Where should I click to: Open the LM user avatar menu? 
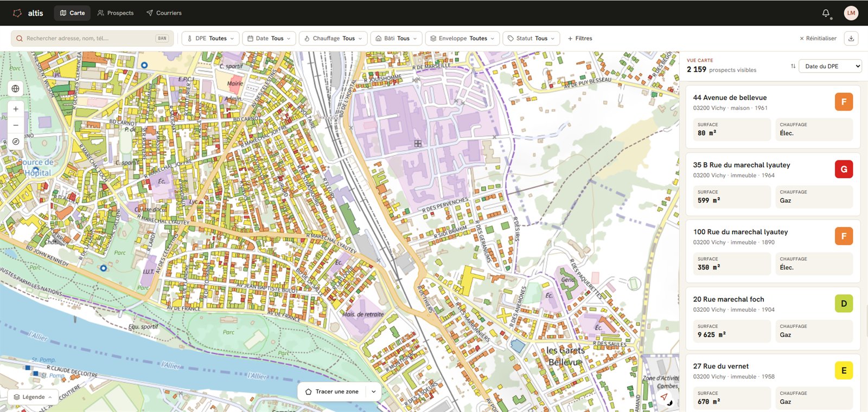pos(851,13)
